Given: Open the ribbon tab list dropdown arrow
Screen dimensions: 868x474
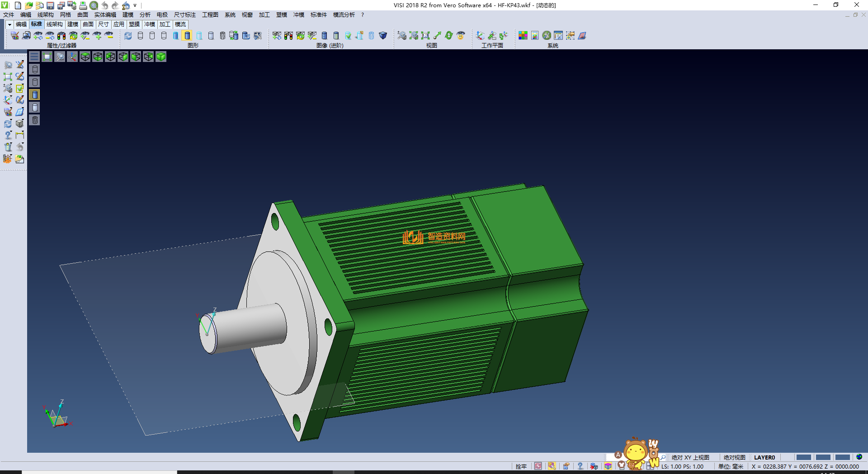Looking at the screenshot, I should 9,24.
